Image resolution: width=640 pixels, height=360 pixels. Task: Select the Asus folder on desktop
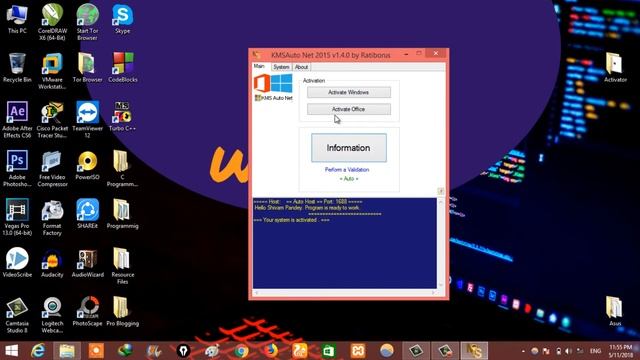(615, 311)
